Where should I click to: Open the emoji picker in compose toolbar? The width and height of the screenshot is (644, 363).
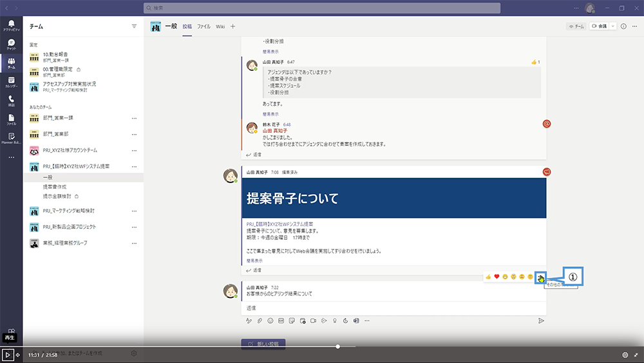coord(270,320)
